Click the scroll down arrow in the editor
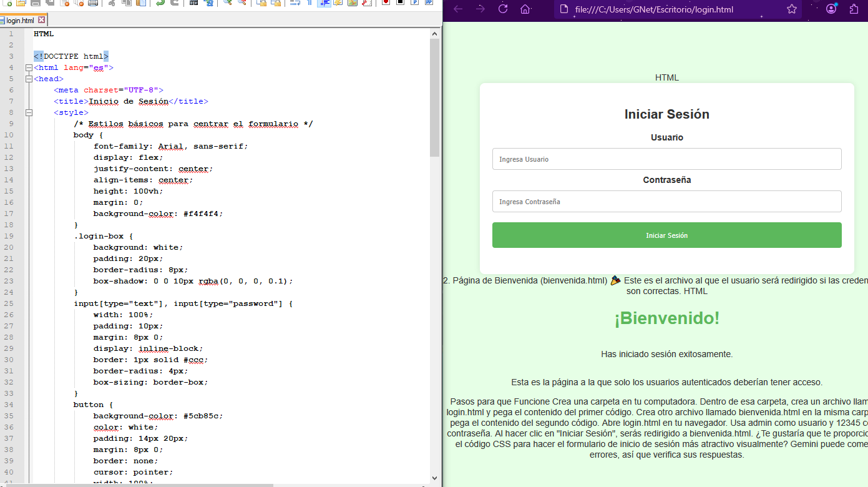Viewport: 868px width, 487px height. click(435, 478)
